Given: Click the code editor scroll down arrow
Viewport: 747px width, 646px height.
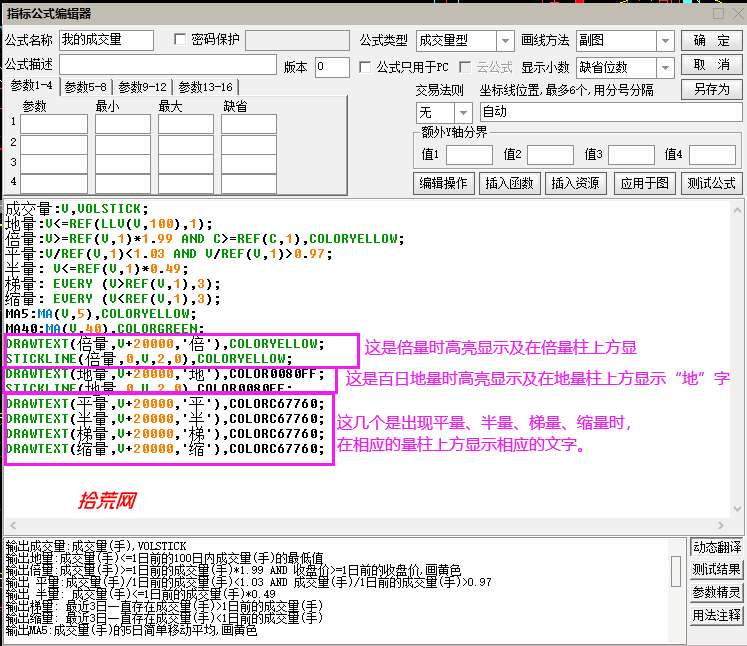Looking at the screenshot, I should click(737, 509).
